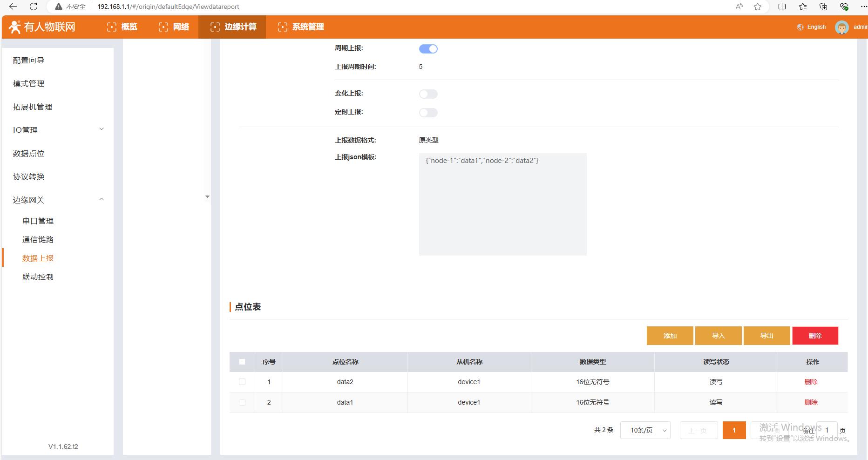
Task: Click the favorites star icon in address bar
Action: click(x=758, y=7)
